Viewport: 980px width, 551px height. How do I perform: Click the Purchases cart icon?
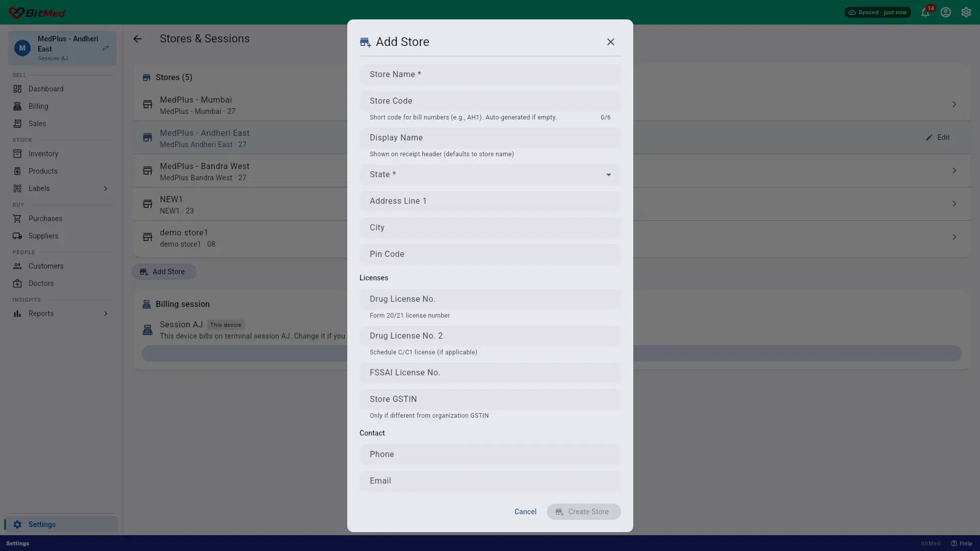(x=17, y=219)
